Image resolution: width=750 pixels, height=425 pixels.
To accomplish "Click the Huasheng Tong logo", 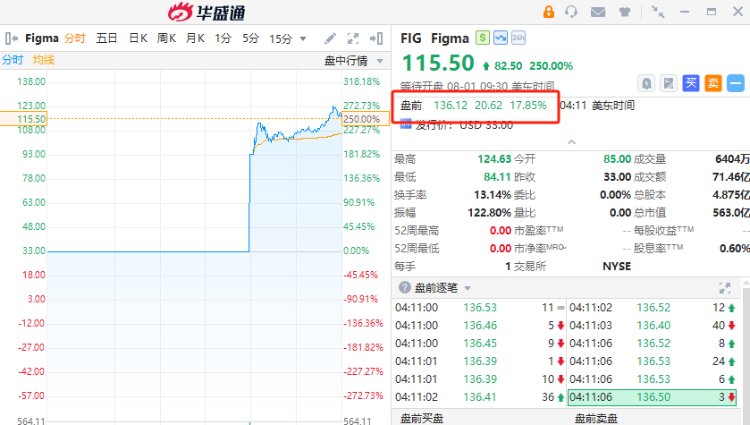I will click(x=206, y=12).
